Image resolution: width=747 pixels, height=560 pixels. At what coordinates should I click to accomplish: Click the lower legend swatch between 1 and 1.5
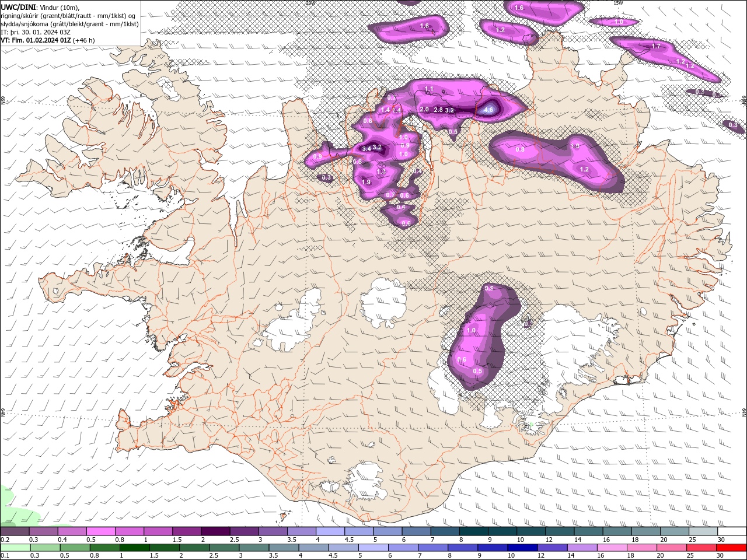click(x=134, y=547)
